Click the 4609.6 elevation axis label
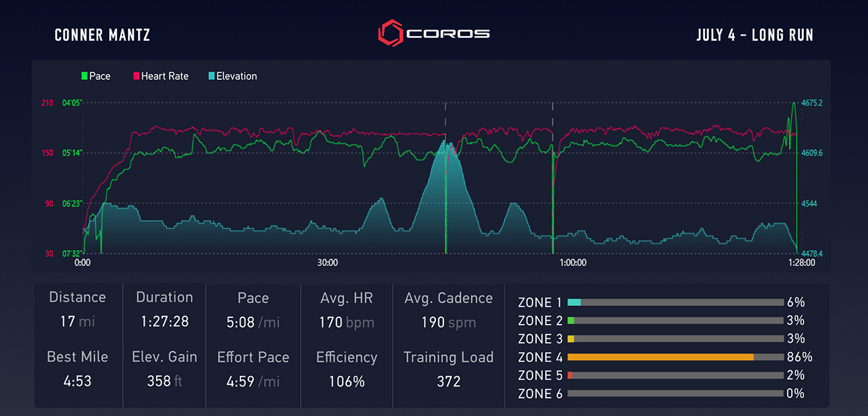The image size is (868, 416). point(812,153)
